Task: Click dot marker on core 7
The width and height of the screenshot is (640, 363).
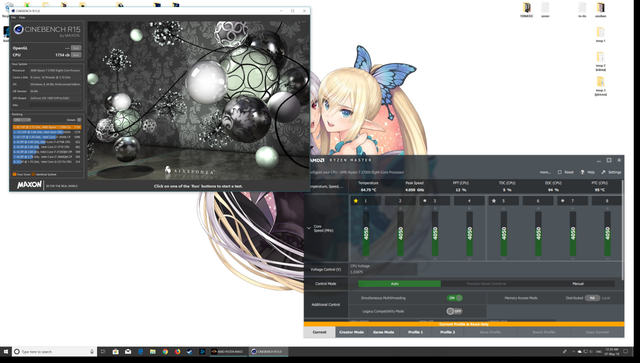Action: click(x=563, y=201)
